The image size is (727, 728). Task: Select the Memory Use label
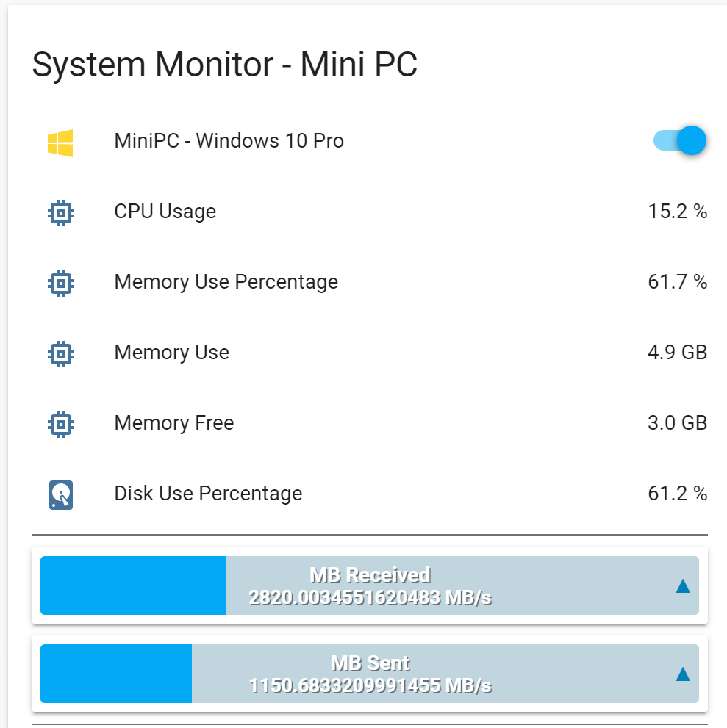[171, 353]
